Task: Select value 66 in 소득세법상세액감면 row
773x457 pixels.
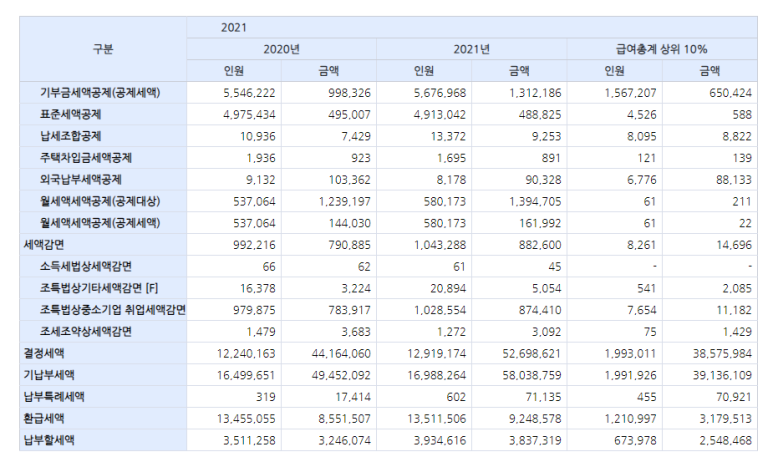Action: (269, 266)
